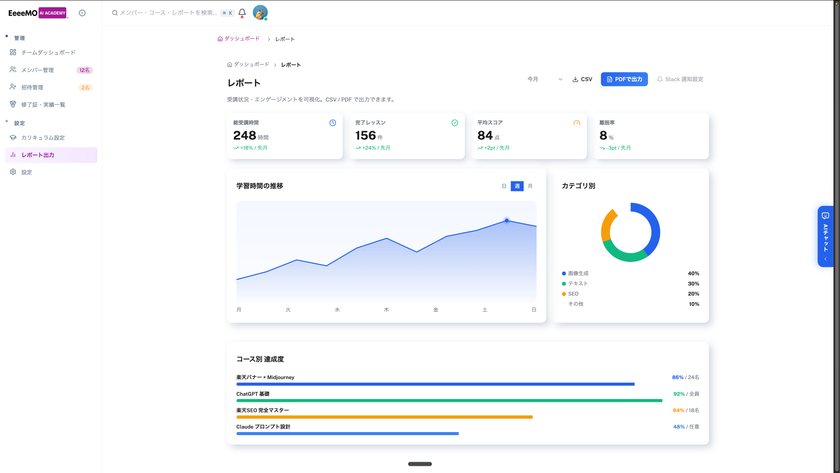Download the report as CSV

[x=582, y=79]
